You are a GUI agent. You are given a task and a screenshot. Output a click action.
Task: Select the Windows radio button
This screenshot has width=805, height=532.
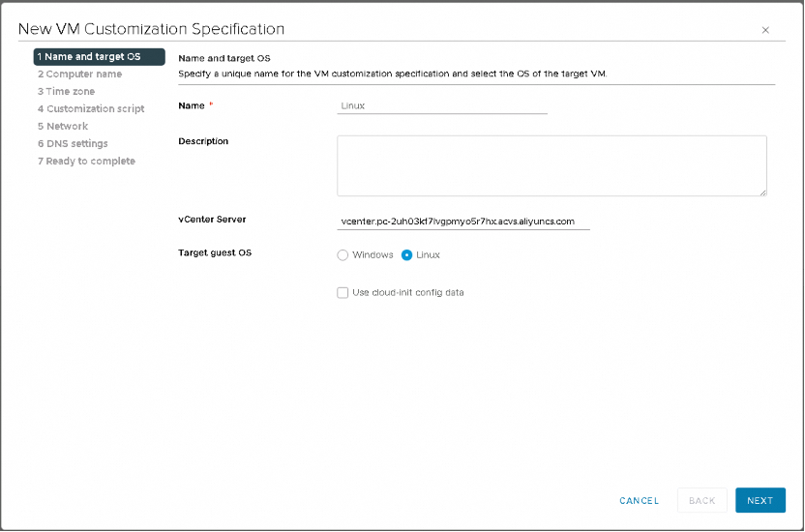(x=343, y=255)
